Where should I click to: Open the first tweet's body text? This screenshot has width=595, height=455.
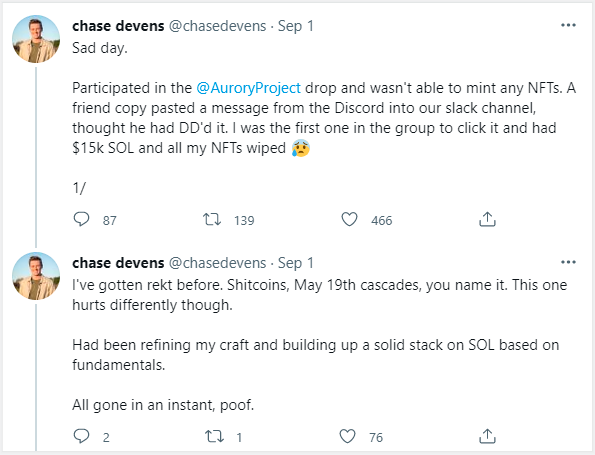pos(324,118)
